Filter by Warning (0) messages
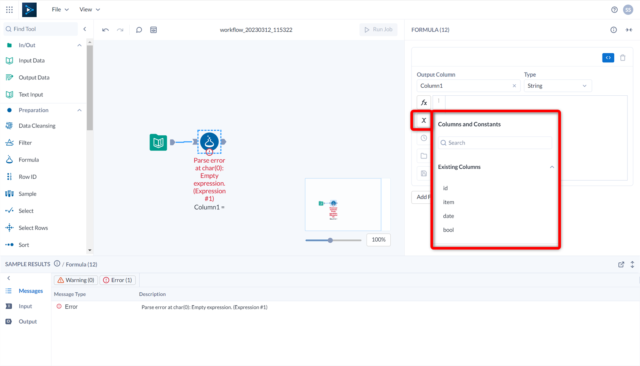 [76, 280]
